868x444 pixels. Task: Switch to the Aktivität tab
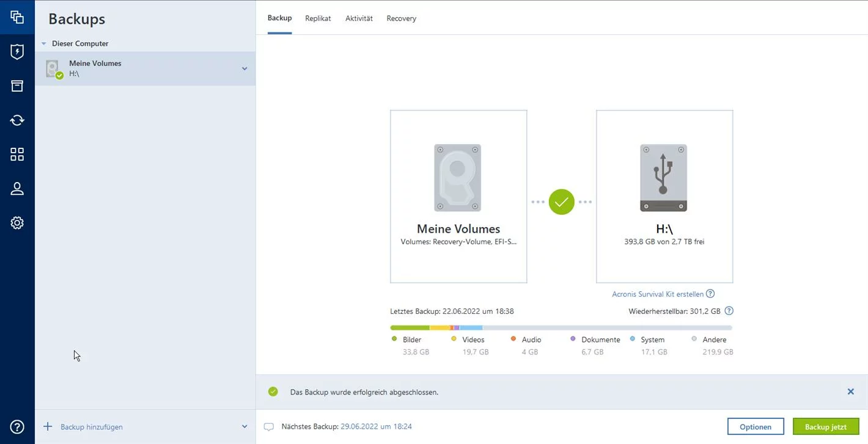coord(359,18)
